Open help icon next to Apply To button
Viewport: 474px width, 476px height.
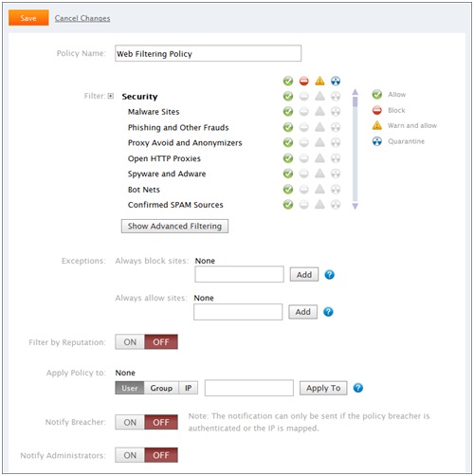pyautogui.click(x=357, y=388)
